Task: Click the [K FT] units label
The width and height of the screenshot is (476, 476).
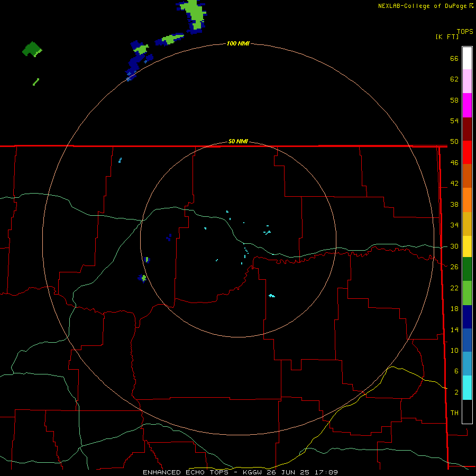Action: (447, 36)
